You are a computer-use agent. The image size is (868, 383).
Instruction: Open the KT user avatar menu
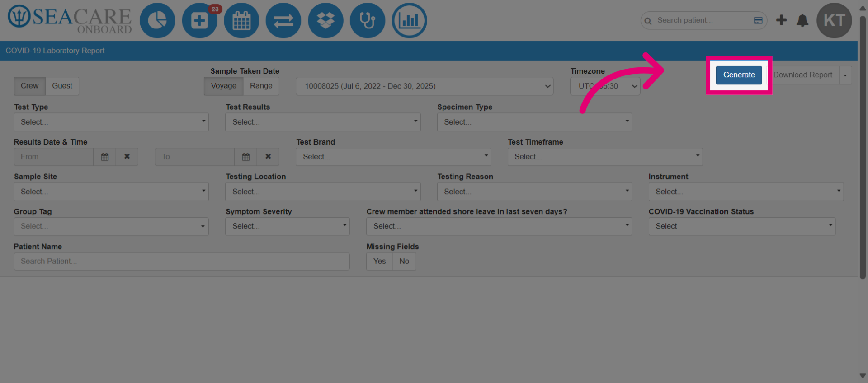point(834,20)
